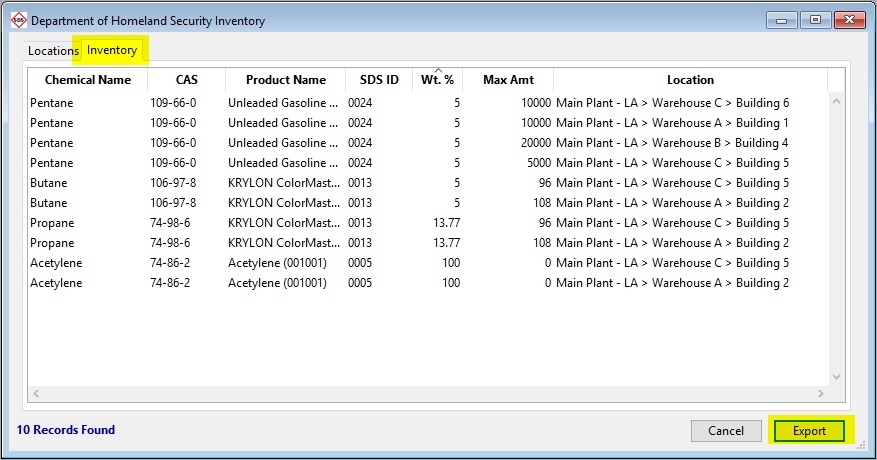The height and width of the screenshot is (460, 877).
Task: Sort by Max Amt column header
Action: [507, 80]
